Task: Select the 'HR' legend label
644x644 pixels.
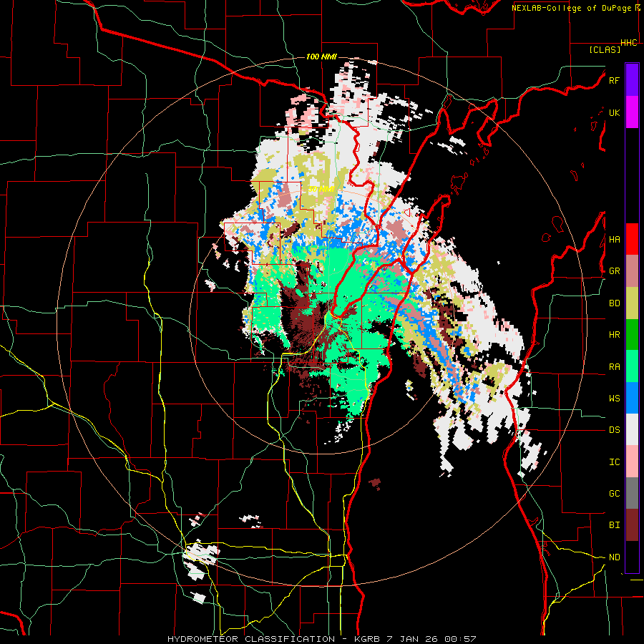Action: point(614,335)
